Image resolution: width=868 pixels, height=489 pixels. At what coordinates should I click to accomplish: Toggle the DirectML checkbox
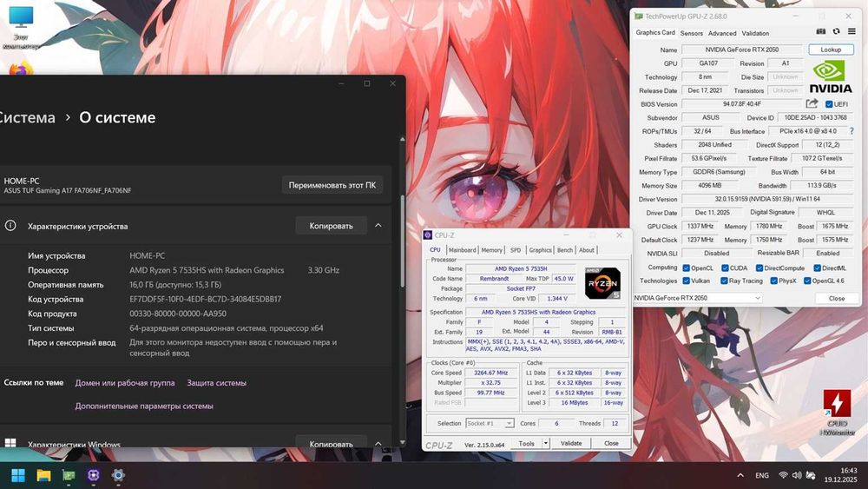[x=817, y=268]
